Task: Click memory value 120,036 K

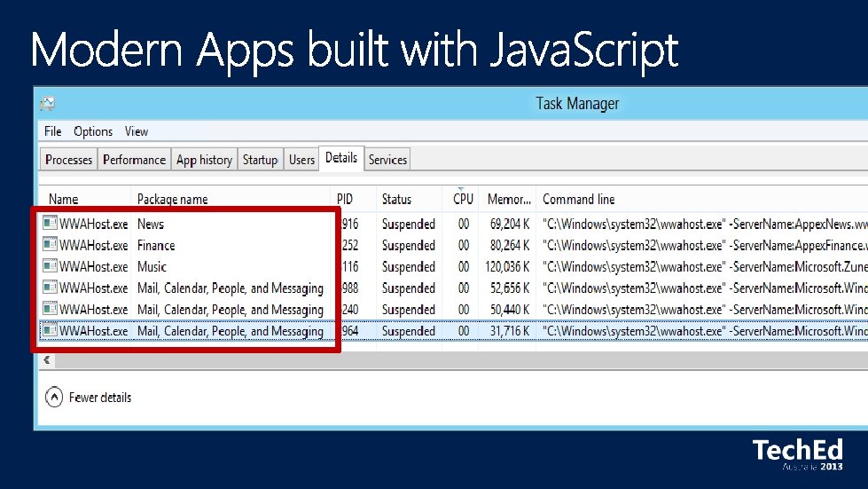Action: pos(507,266)
